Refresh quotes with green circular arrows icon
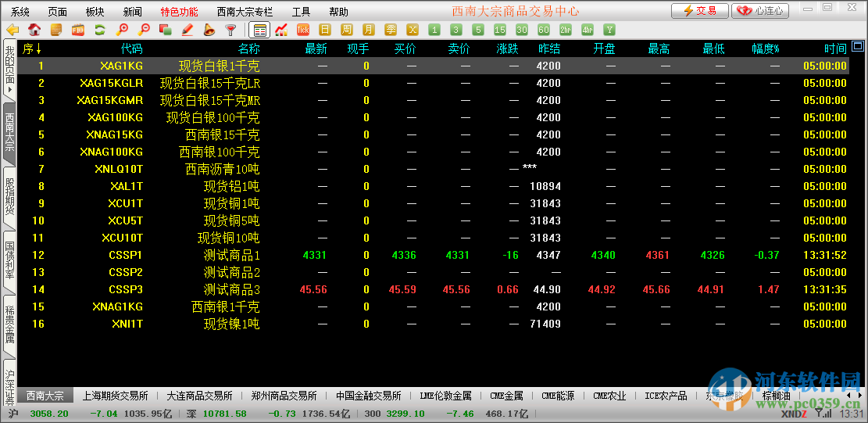 click(100, 30)
